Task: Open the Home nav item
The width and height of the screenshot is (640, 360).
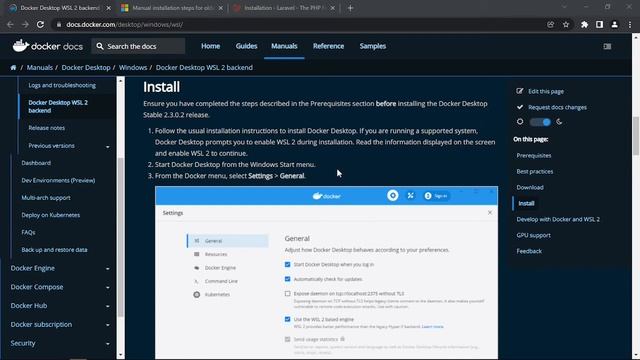Action: click(x=210, y=46)
